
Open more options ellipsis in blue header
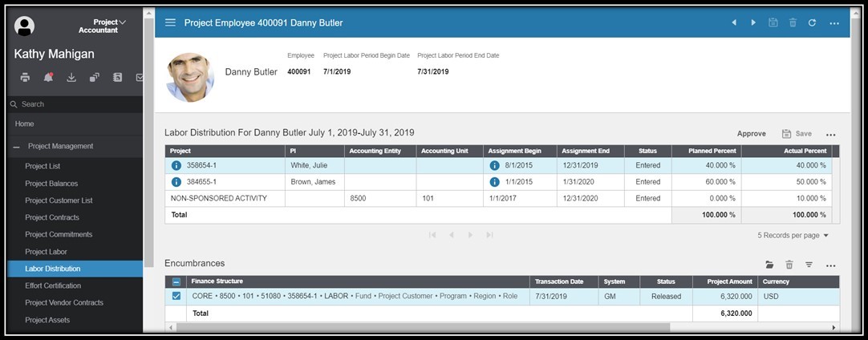[834, 23]
